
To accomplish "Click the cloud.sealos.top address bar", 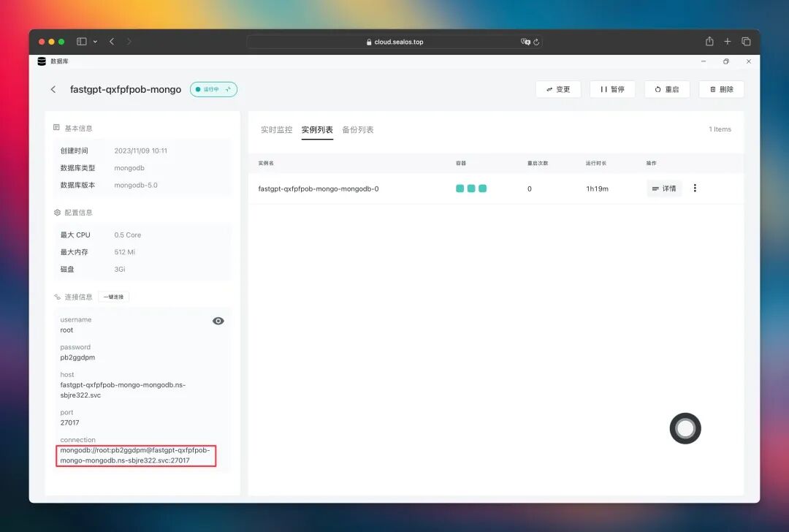I will (x=395, y=42).
